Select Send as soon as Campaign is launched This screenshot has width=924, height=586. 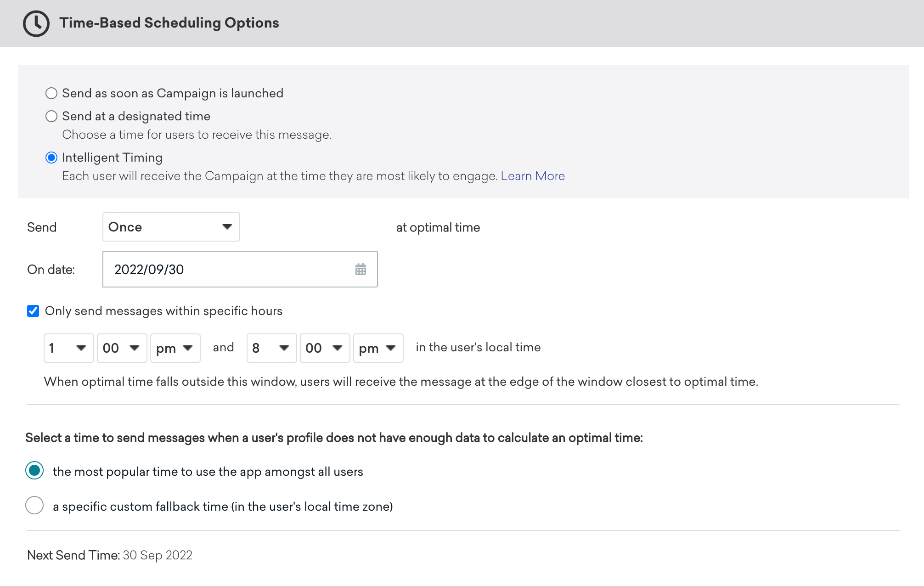click(x=51, y=93)
